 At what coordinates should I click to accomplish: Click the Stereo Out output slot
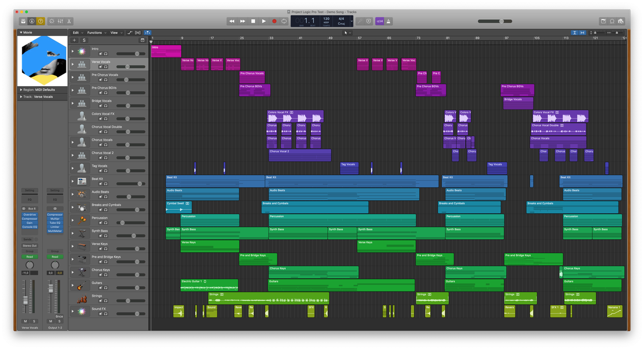[x=30, y=245]
